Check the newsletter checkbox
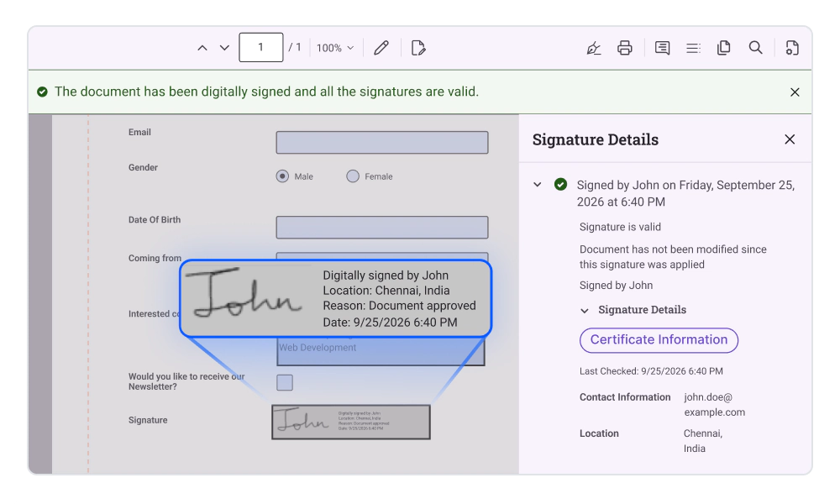 pyautogui.click(x=285, y=382)
